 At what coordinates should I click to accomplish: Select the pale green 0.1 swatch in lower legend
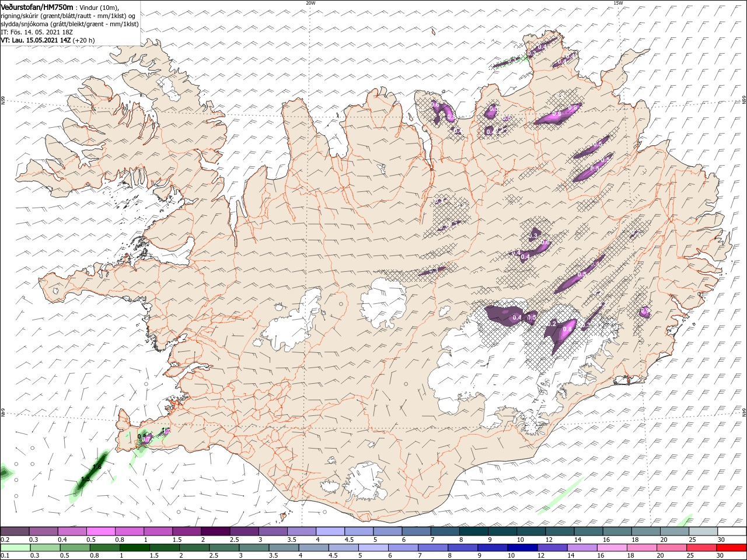click(15, 548)
